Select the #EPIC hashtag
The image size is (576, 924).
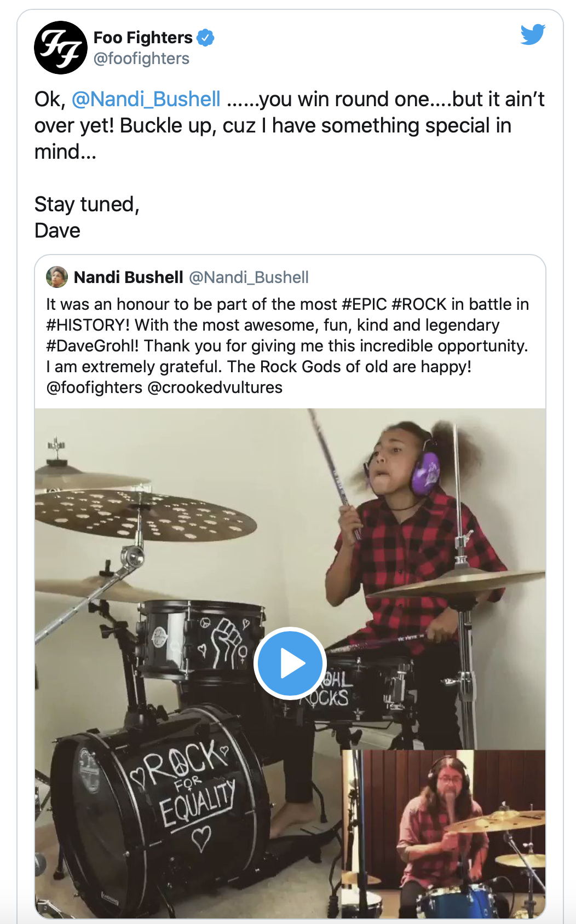click(x=364, y=304)
